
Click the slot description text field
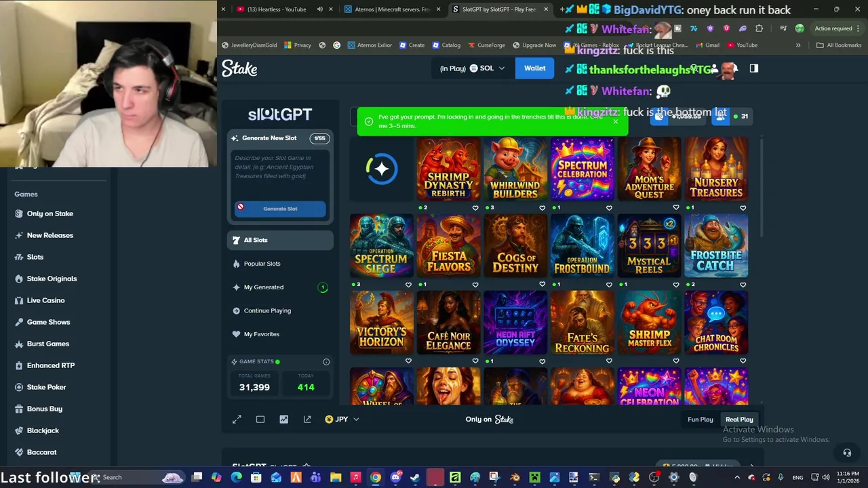tap(280, 173)
